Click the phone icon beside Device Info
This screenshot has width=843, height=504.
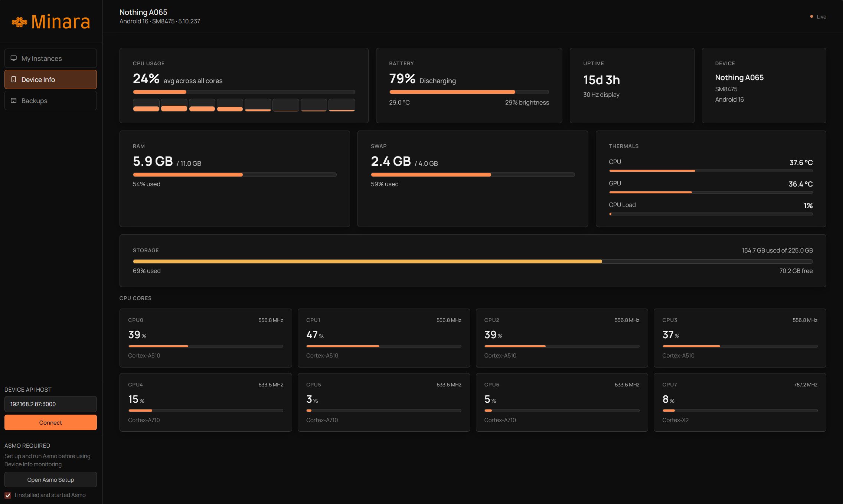click(14, 79)
